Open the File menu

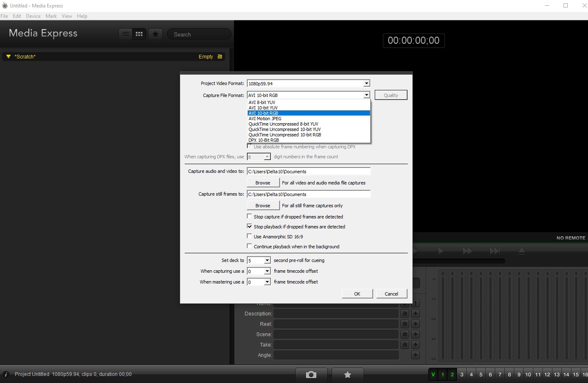coord(4,16)
